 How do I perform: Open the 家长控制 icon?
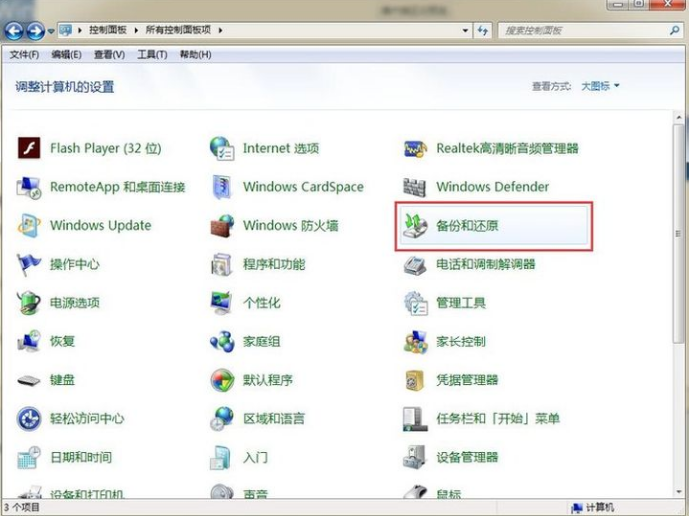point(415,342)
